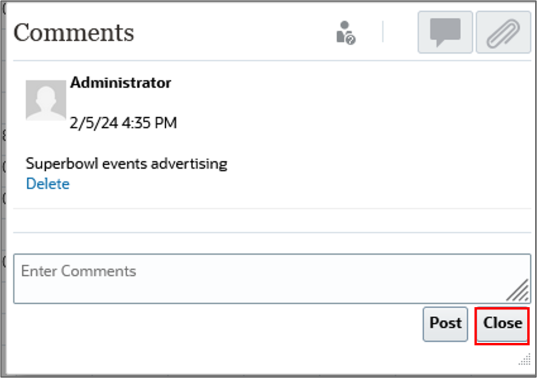Click the dialog's dotted corner resize grip

point(525,360)
